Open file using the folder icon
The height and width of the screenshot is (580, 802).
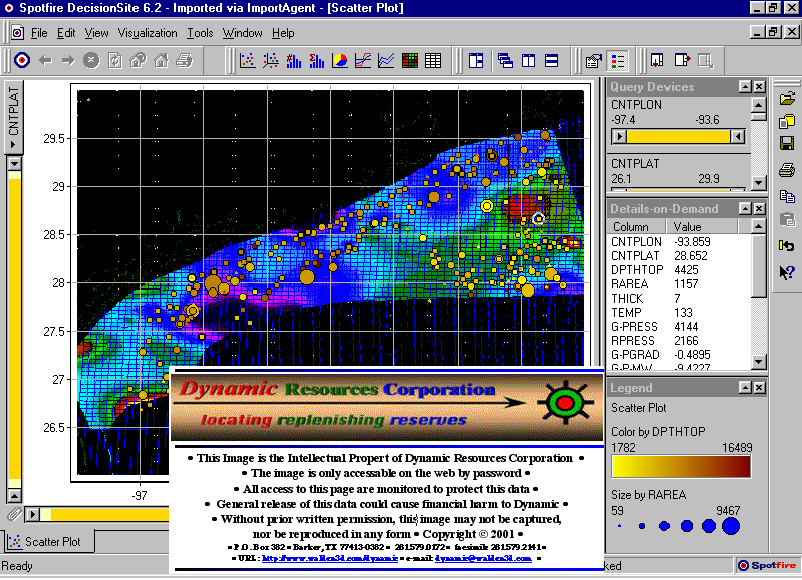(787, 98)
